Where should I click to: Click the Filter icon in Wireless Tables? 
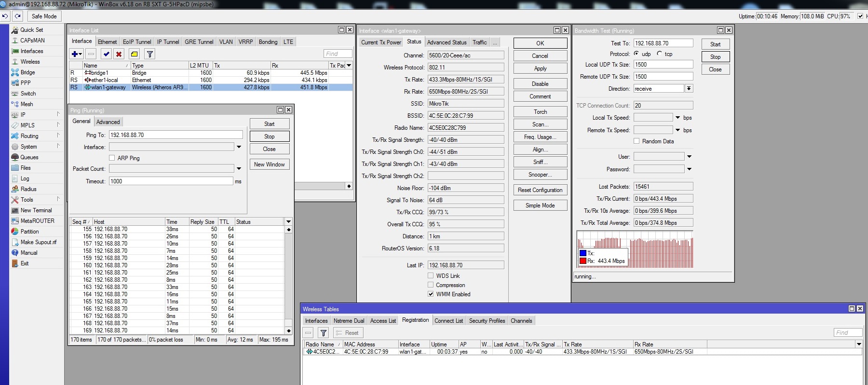324,333
